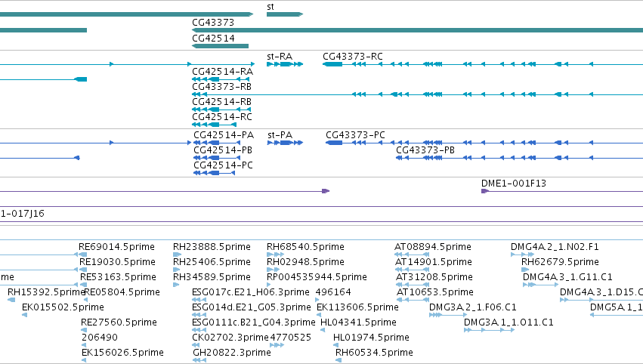This screenshot has width=643, height=364.
Task: Click the st-PA protein label
Action: (280, 135)
